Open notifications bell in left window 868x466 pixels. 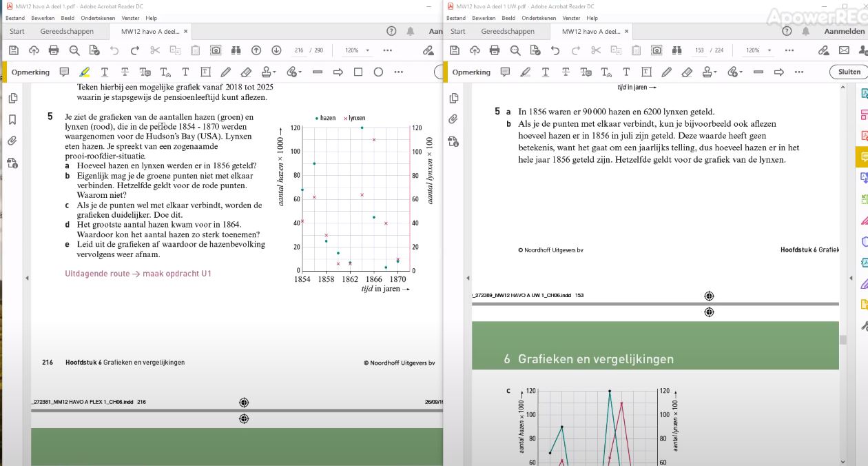click(411, 31)
